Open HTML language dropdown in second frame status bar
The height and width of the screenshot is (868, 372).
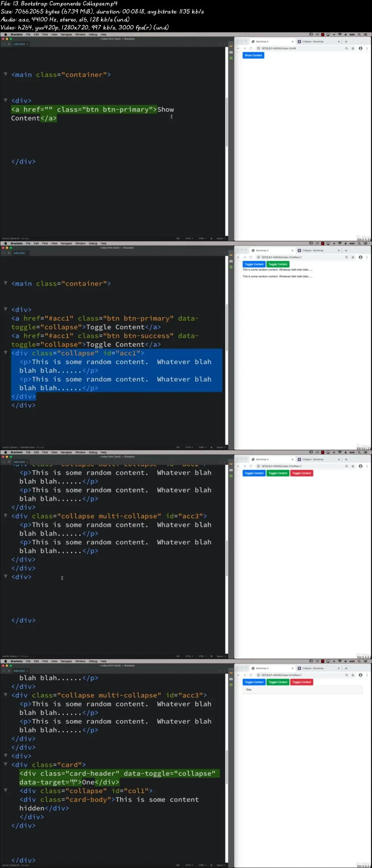click(x=202, y=447)
